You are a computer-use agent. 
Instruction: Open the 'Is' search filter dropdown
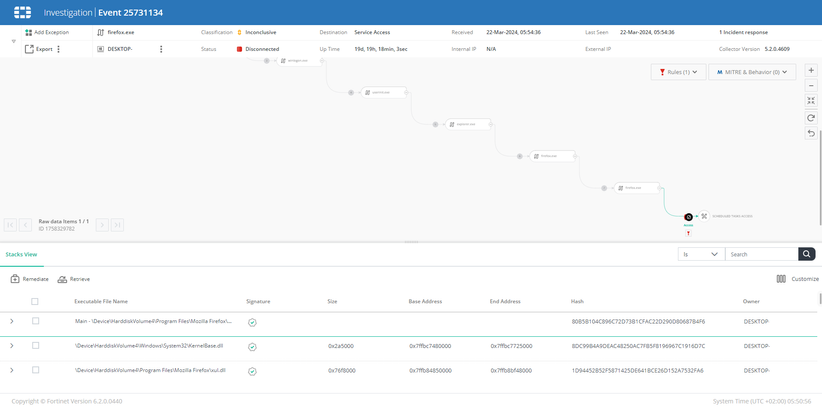point(700,255)
